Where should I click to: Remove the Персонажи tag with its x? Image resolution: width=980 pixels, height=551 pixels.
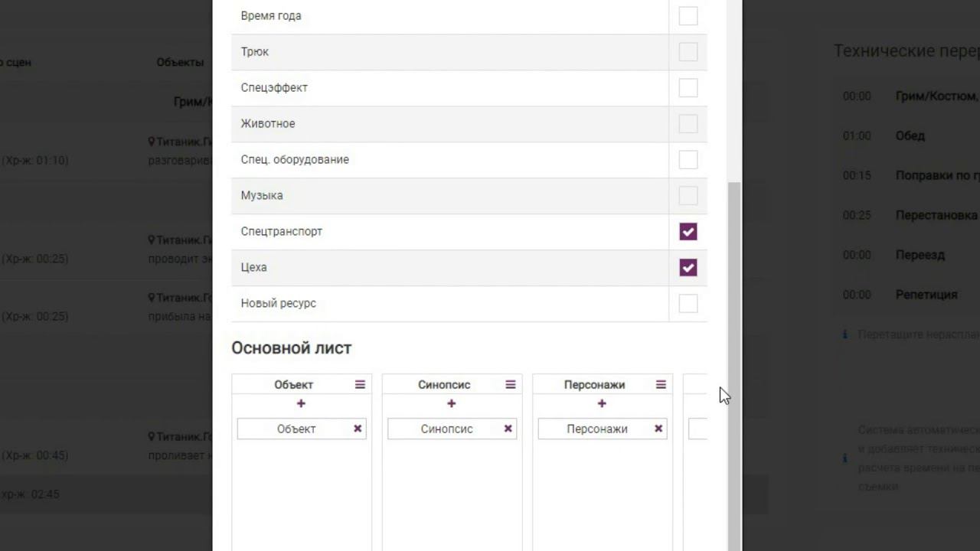(658, 429)
